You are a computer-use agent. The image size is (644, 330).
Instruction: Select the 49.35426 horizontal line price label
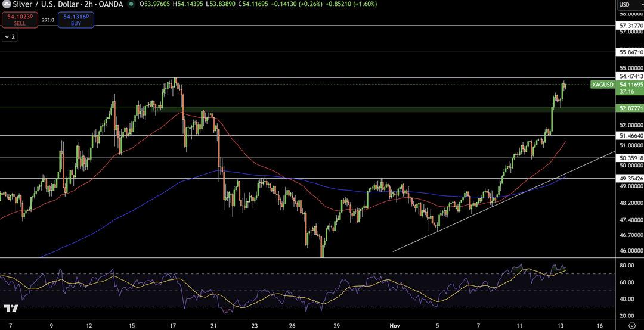pyautogui.click(x=630, y=178)
